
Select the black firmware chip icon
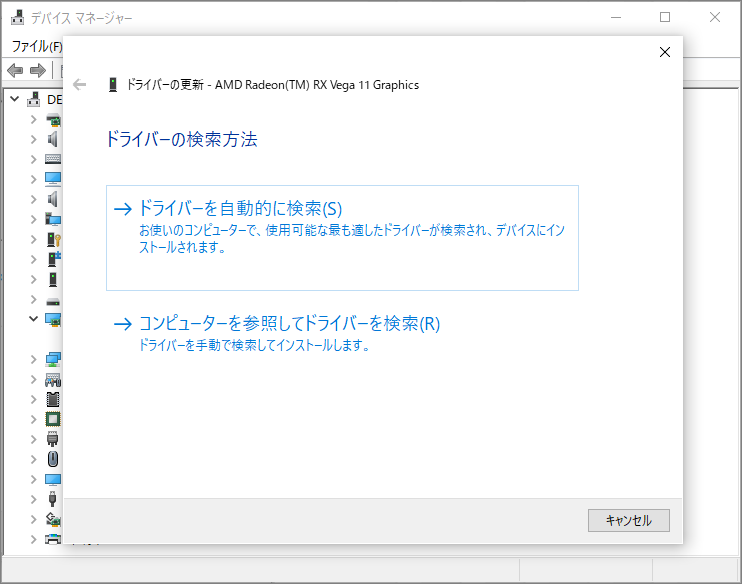coord(53,399)
